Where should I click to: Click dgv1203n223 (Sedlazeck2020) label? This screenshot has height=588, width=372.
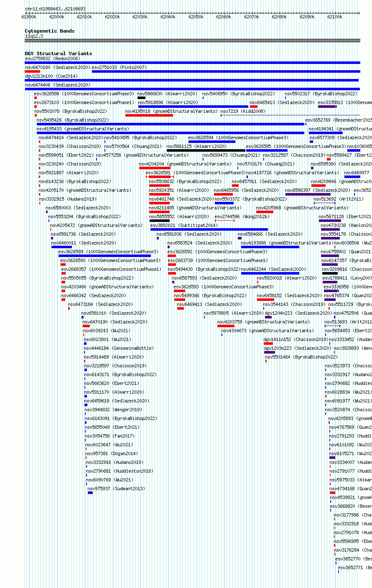point(298,348)
